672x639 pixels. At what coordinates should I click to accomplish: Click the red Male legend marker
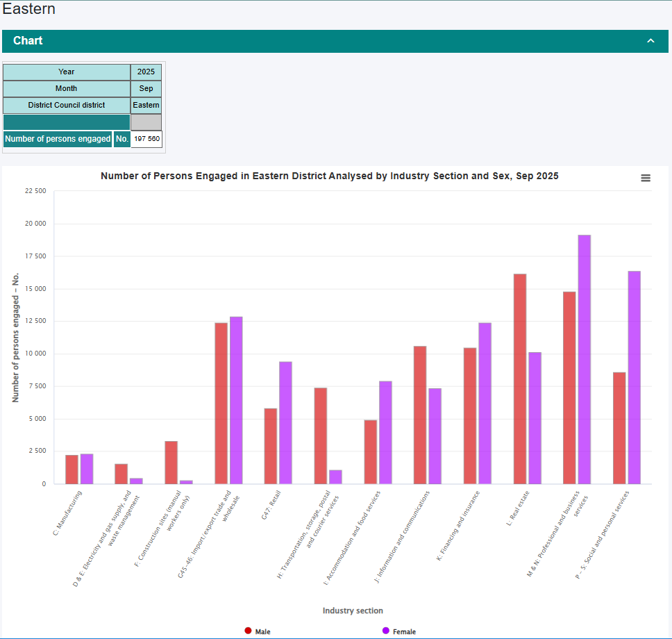[x=249, y=631]
